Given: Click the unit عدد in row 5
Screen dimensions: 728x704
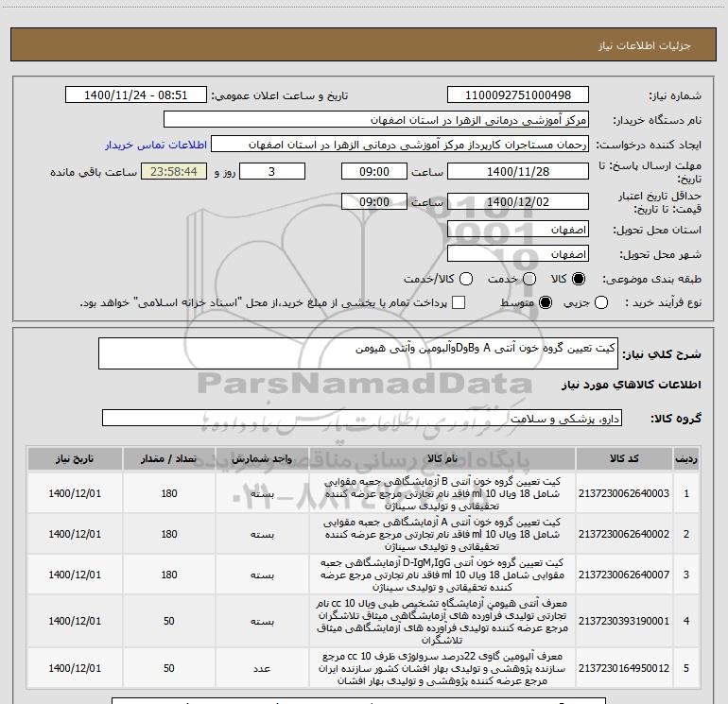Looking at the screenshot, I should pos(262,668).
